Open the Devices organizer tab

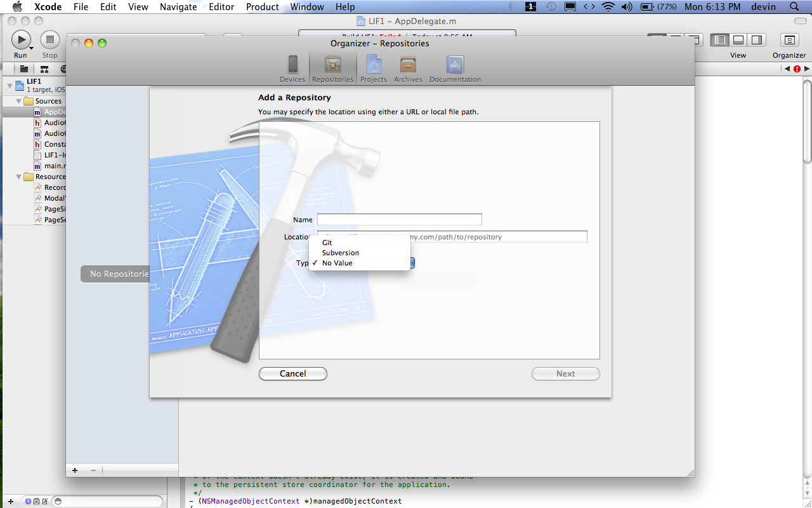tap(292, 69)
